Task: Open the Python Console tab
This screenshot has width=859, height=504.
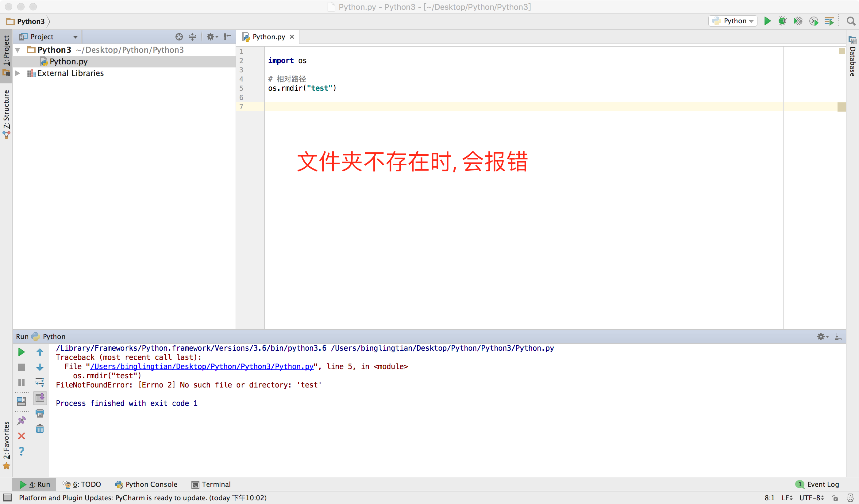Action: 147,484
